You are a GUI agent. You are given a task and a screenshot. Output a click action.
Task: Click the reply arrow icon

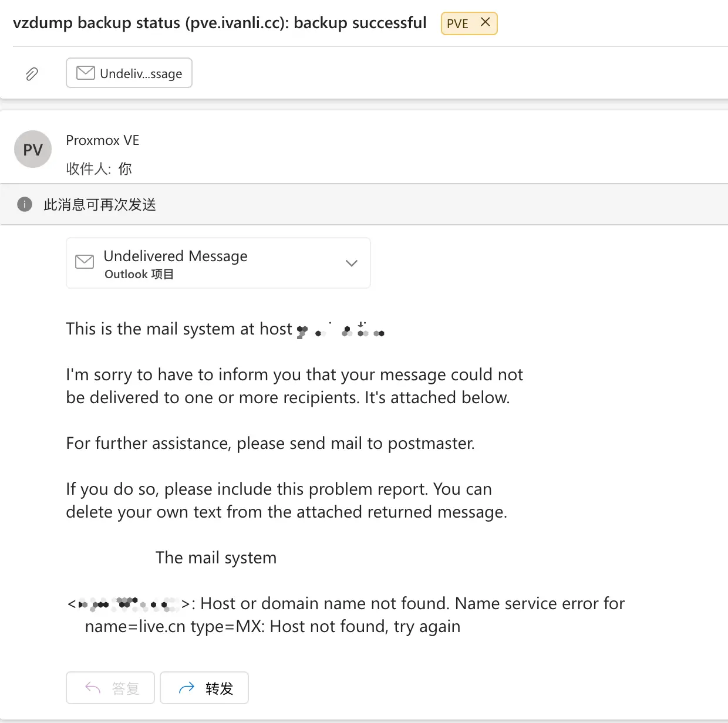[x=93, y=688]
